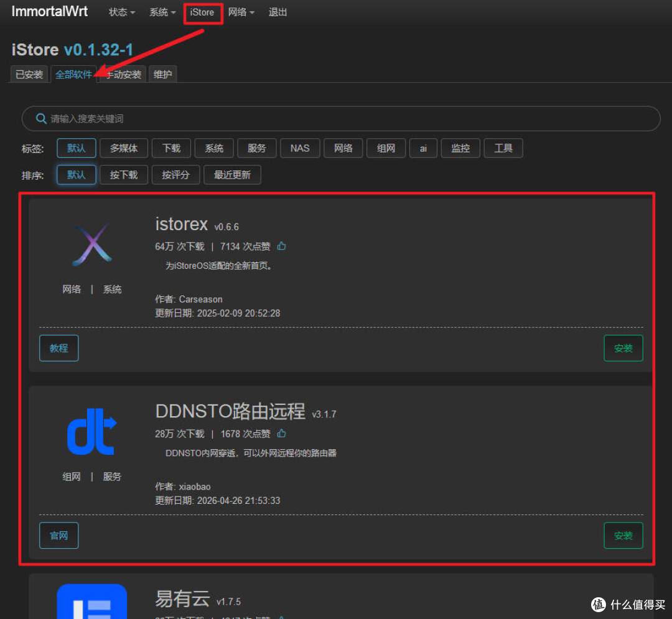Click istorex update date 2025-02-09
672x619 pixels.
[217, 313]
